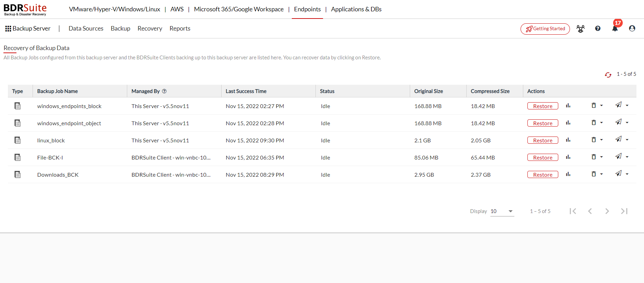This screenshot has height=283, width=644.
Task: Restore the Downloads_BCK backup
Action: pos(542,175)
